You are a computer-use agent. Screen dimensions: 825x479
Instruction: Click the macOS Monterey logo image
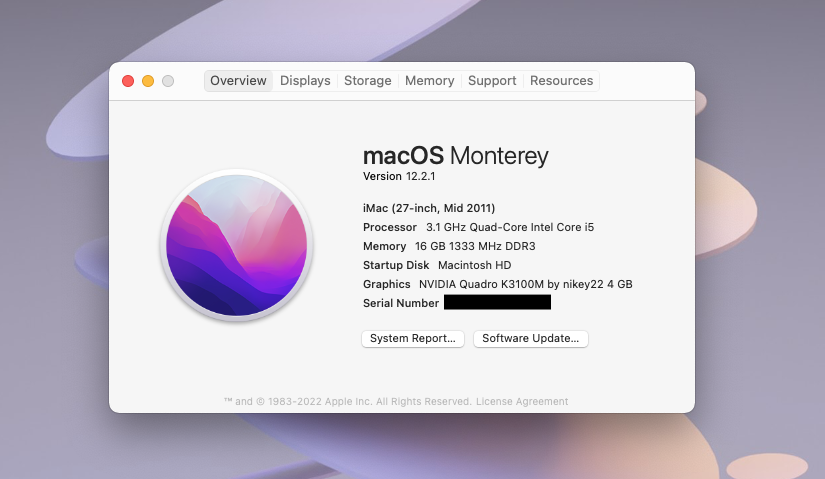pos(237,245)
